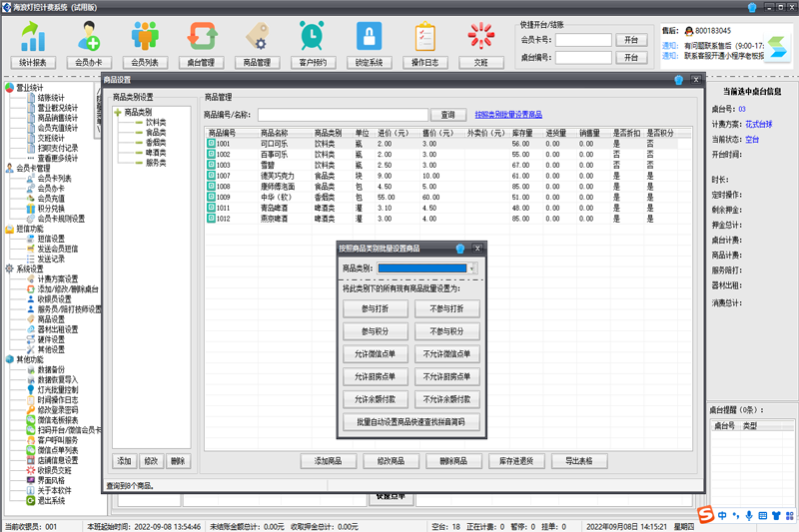
Task: Open 硬件设置 in the sidebar
Action: click(x=51, y=339)
